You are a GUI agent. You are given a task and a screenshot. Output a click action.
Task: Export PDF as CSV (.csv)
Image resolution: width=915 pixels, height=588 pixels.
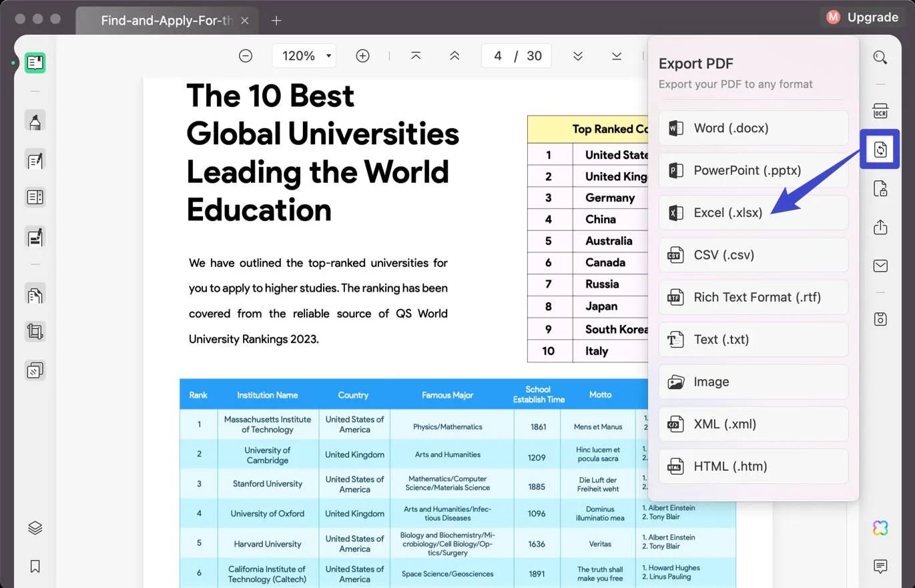click(753, 255)
